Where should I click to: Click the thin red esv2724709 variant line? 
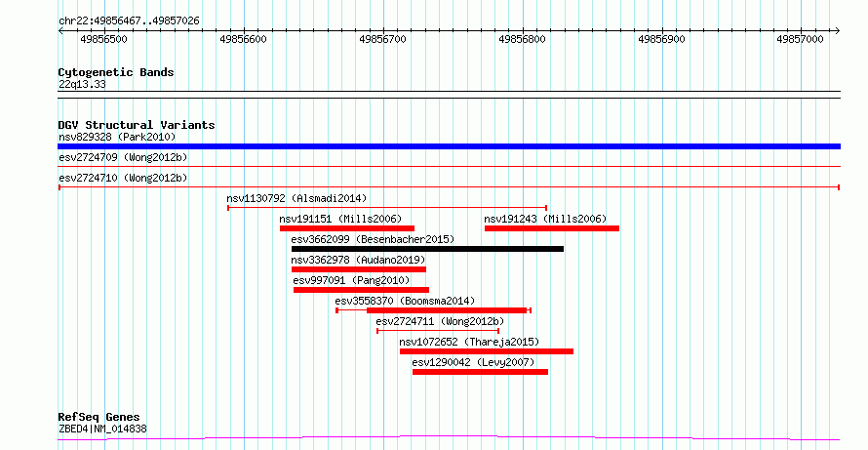coord(449,166)
